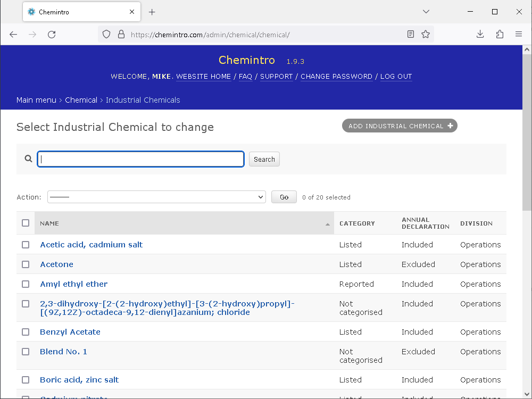The width and height of the screenshot is (532, 399).
Task: Open Amyl ethyl ether entry
Action: 73,284
